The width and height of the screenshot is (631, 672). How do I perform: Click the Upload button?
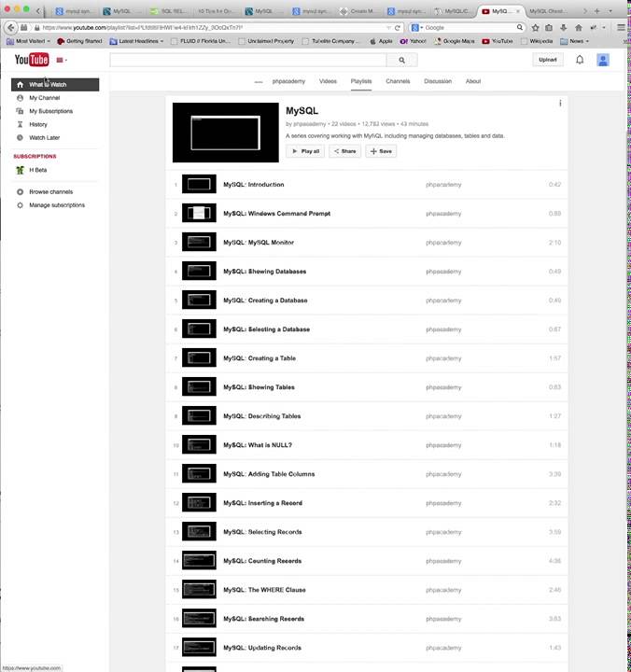tap(547, 60)
